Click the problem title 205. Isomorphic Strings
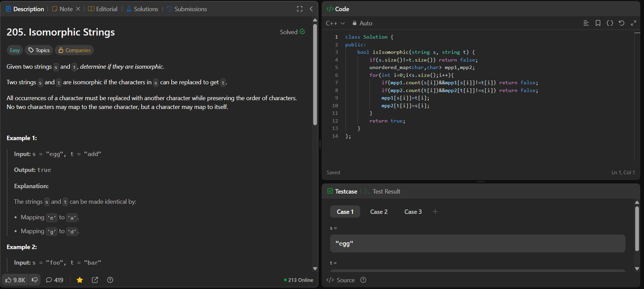This screenshot has width=644, height=289. tap(61, 32)
